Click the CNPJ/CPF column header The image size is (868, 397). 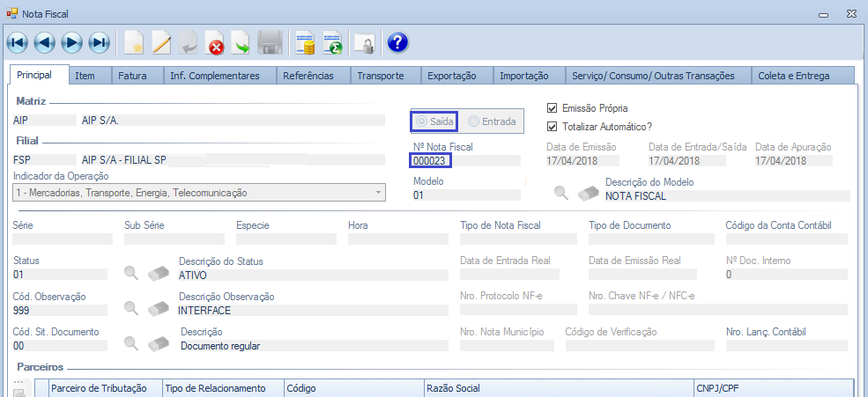tap(774, 388)
